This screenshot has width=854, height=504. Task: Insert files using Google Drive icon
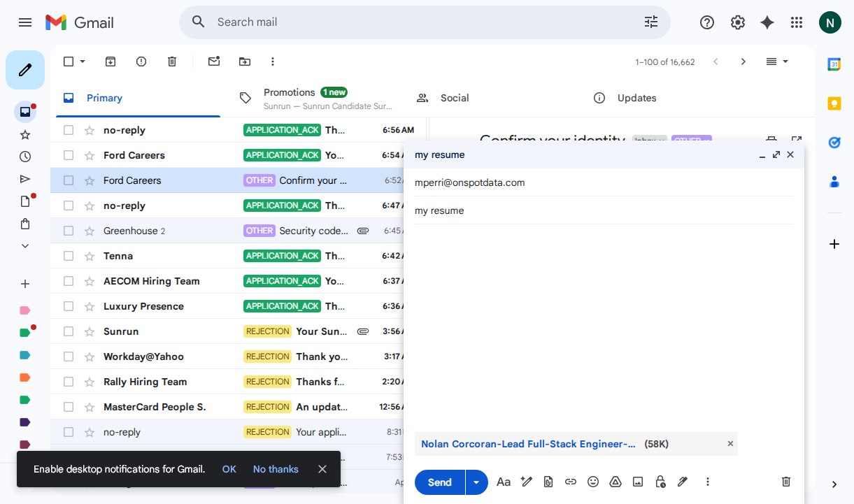(615, 482)
